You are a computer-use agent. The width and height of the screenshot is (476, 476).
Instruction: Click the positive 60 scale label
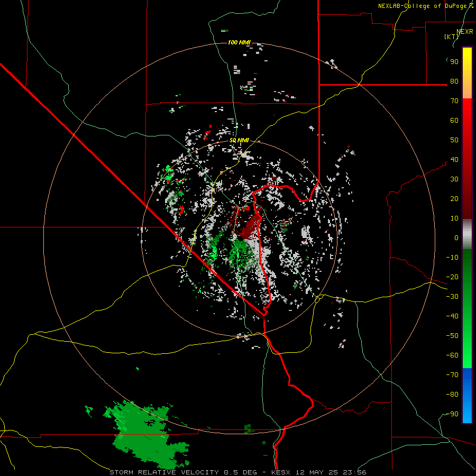pos(454,120)
